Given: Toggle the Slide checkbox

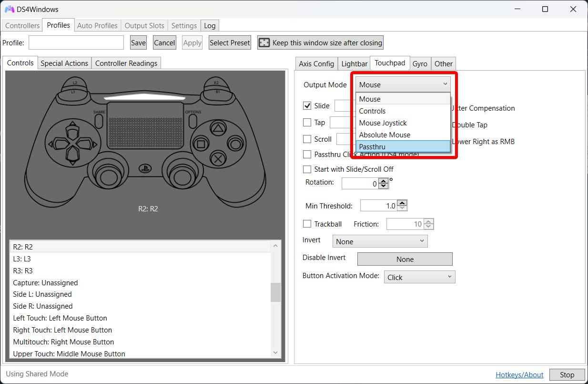Looking at the screenshot, I should [307, 105].
